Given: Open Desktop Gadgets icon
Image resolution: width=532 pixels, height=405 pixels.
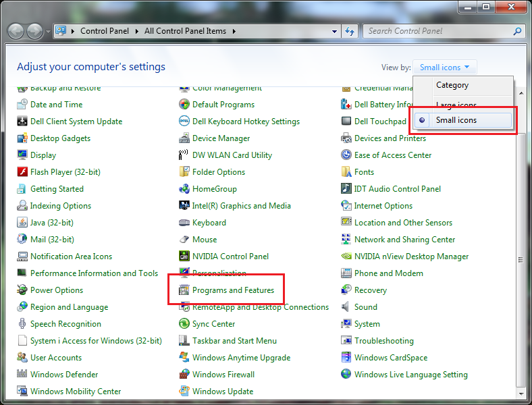Looking at the screenshot, I should pyautogui.click(x=22, y=138).
